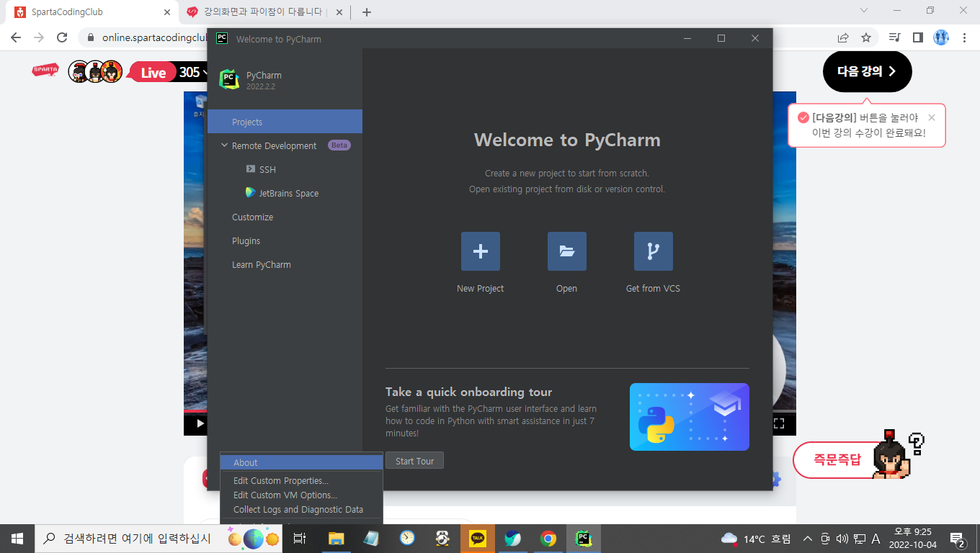Screen dimensions: 980x553
Task: Open KakaoTalk from the taskbar
Action: (x=478, y=539)
